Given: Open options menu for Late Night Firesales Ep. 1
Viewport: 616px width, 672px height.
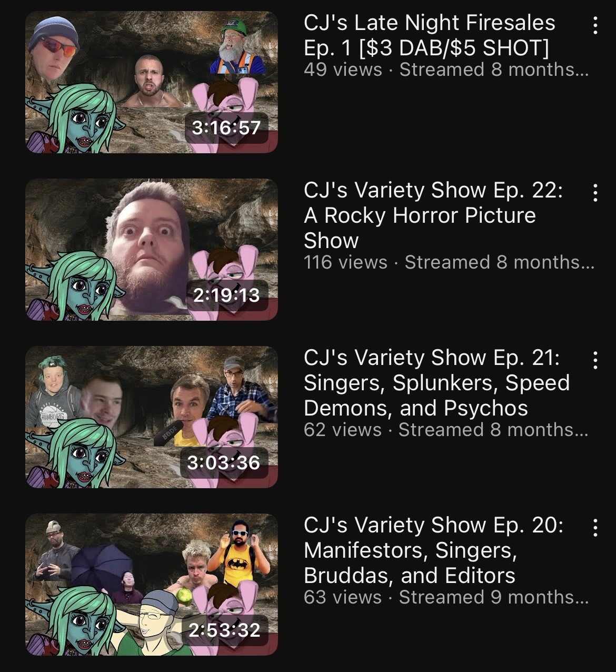Looking at the screenshot, I should coord(595,25).
